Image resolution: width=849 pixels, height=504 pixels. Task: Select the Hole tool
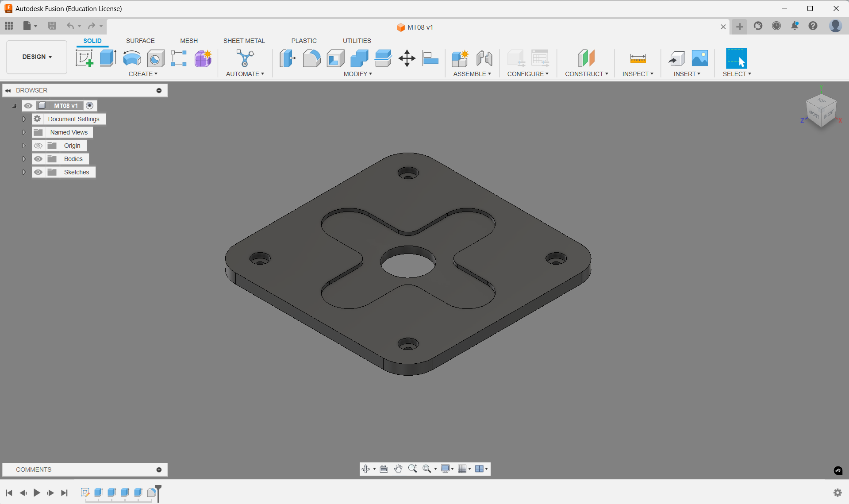point(156,58)
